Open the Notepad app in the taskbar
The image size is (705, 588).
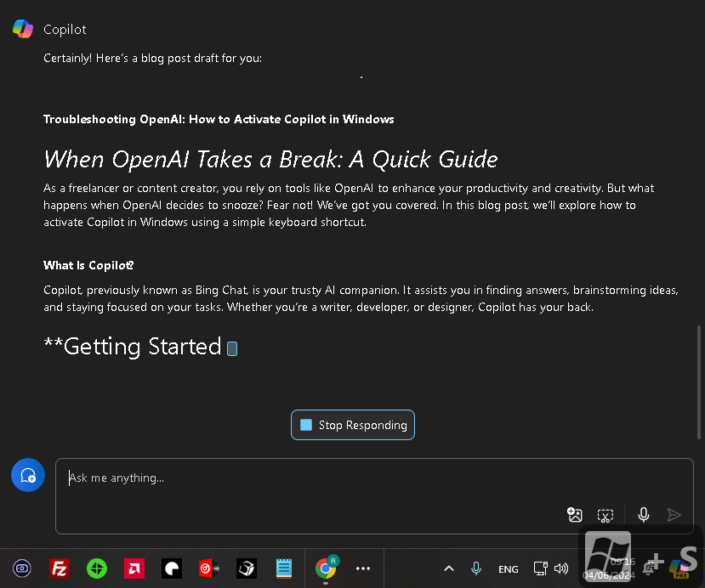(284, 568)
